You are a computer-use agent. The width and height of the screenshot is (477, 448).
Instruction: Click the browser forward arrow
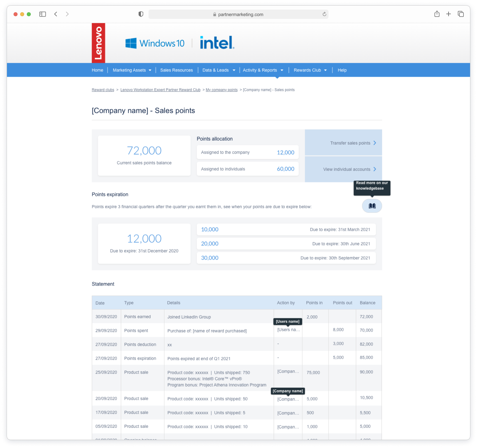(x=67, y=14)
